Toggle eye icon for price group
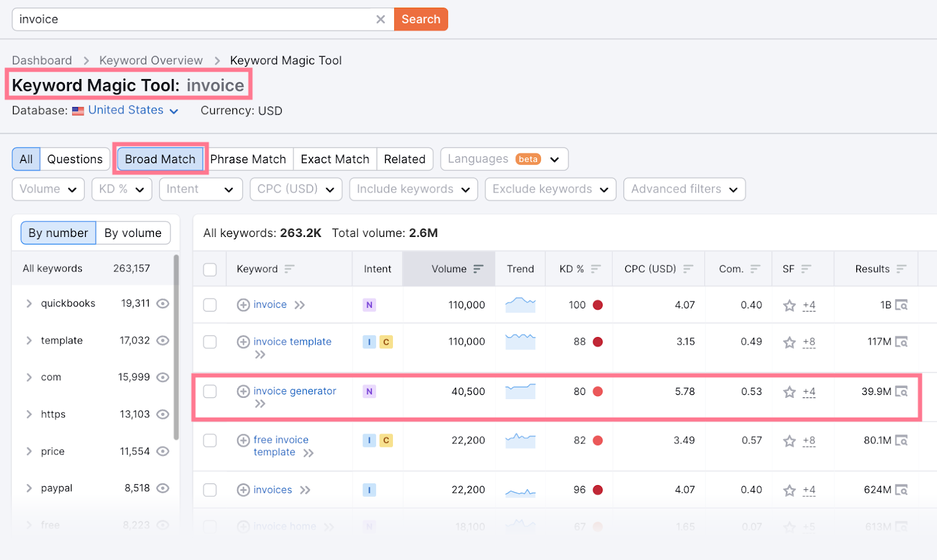Image resolution: width=937 pixels, height=560 pixels. click(163, 451)
